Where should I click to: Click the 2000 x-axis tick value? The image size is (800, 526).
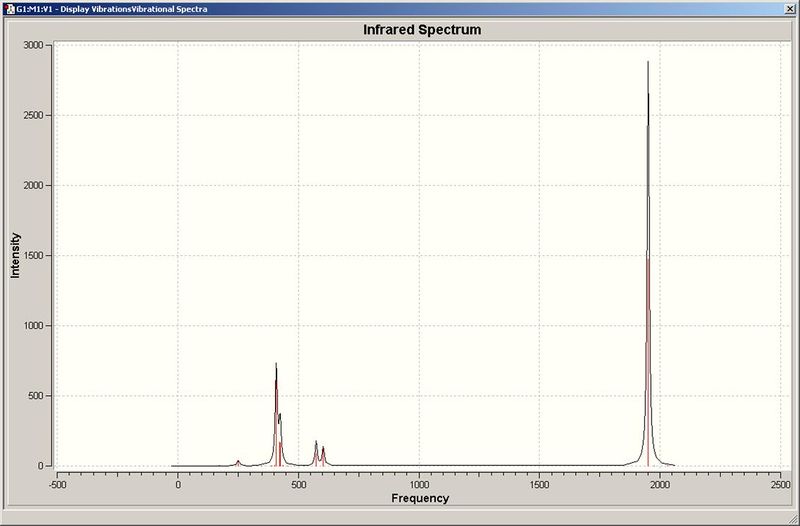(x=660, y=485)
